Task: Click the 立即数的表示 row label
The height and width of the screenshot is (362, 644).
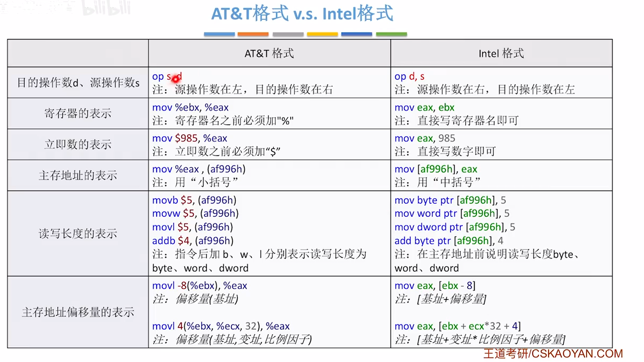Action: (78, 144)
